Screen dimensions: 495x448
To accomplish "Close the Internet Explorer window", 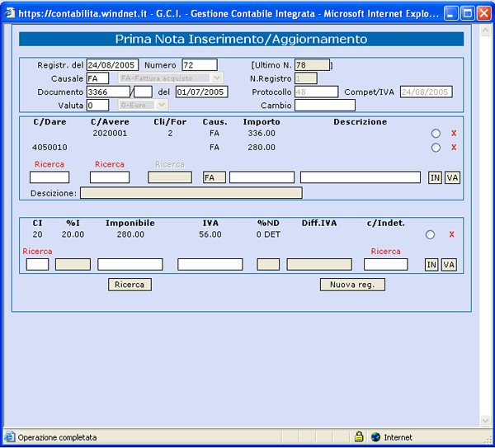I will point(484,13).
